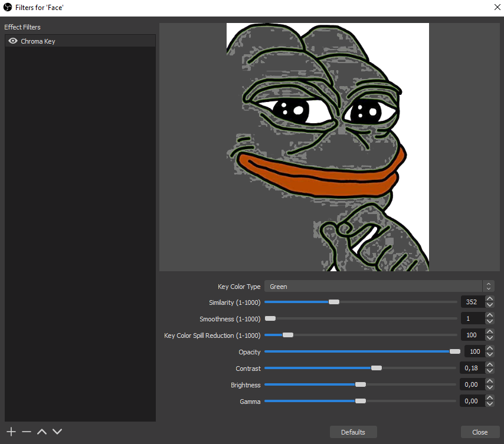Decrease Similarity with the down stepper arrow
The height and width of the screenshot is (444, 504).
coord(489,305)
